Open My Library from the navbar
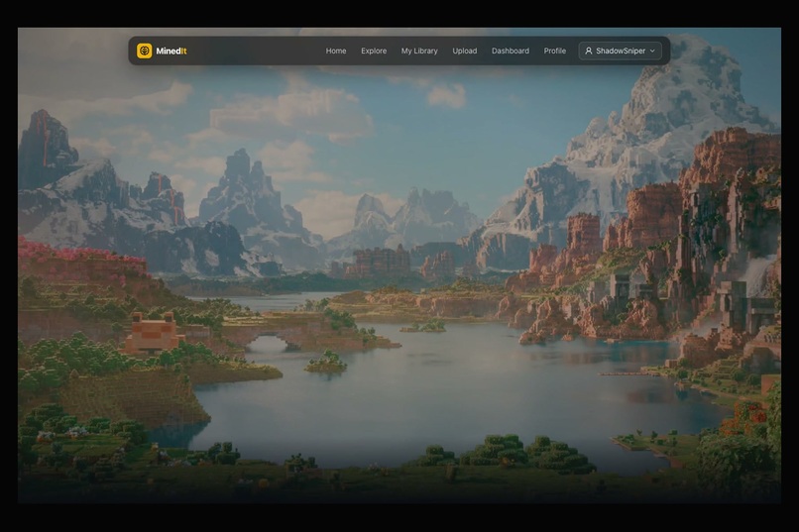 [x=419, y=51]
